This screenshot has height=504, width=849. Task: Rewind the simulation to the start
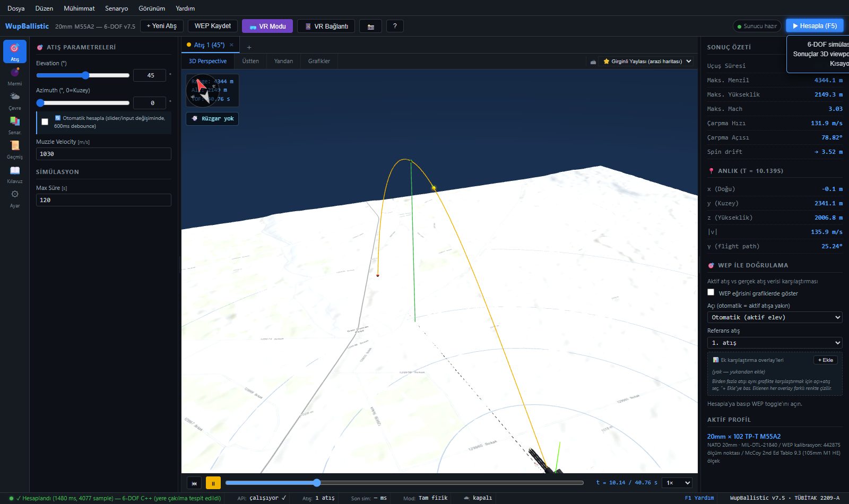click(x=194, y=483)
